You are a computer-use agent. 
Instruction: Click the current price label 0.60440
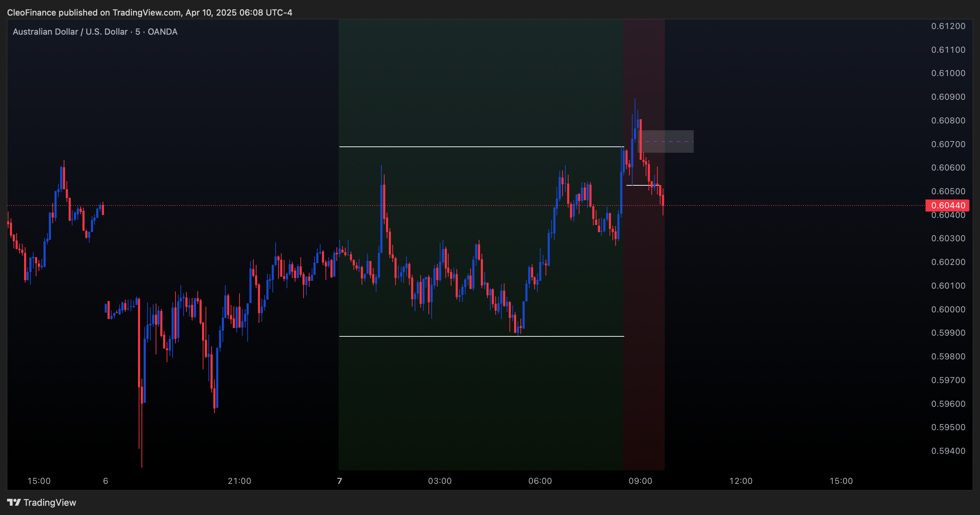click(x=948, y=206)
